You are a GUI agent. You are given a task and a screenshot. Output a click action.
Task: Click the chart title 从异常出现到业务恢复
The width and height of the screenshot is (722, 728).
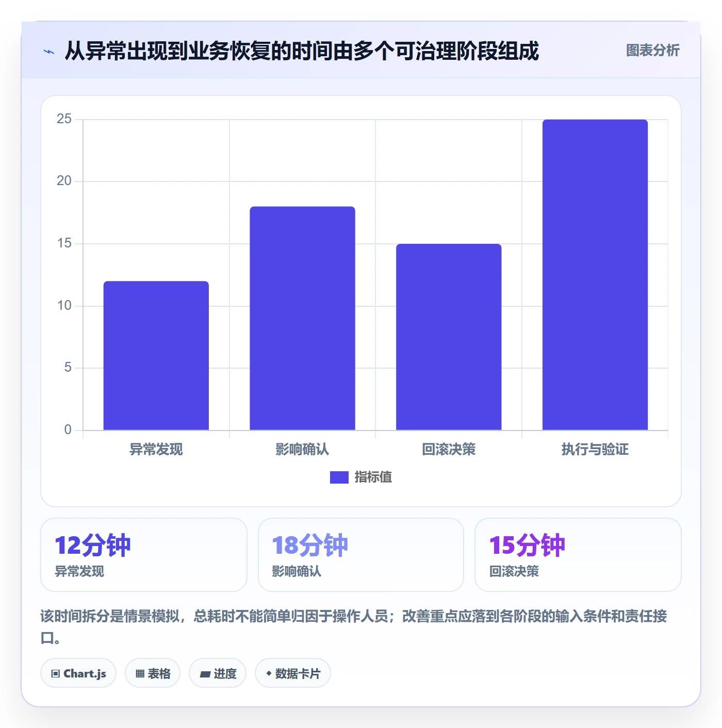302,51
